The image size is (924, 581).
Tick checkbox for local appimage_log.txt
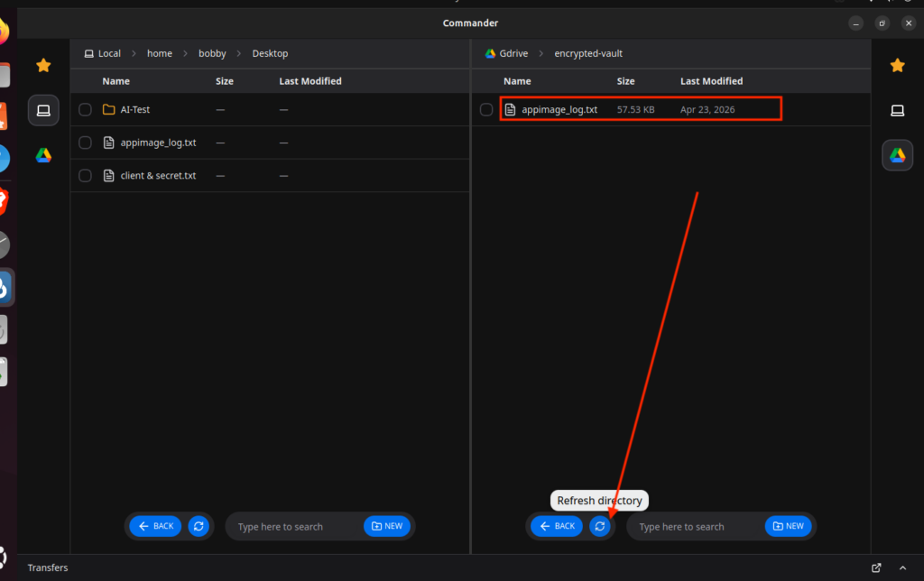pos(85,143)
